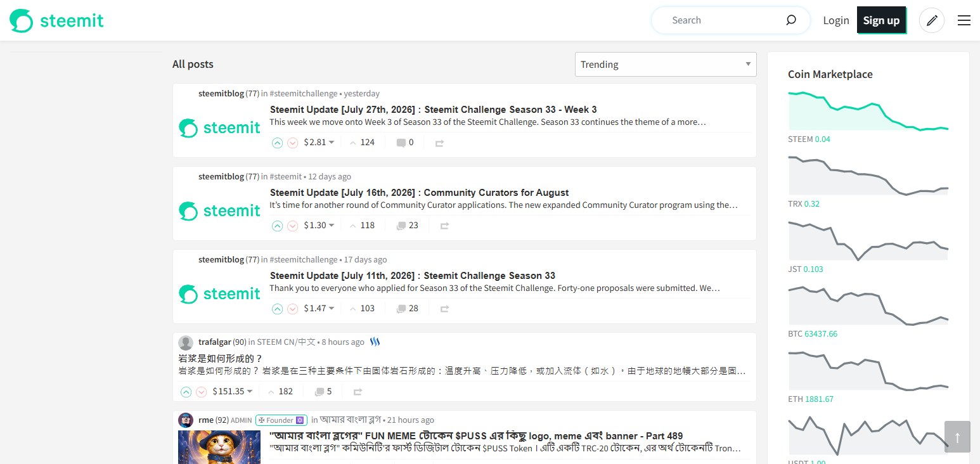Click the cat thumbnail on rme's post
Image resolution: width=980 pixels, height=464 pixels.
(219, 447)
